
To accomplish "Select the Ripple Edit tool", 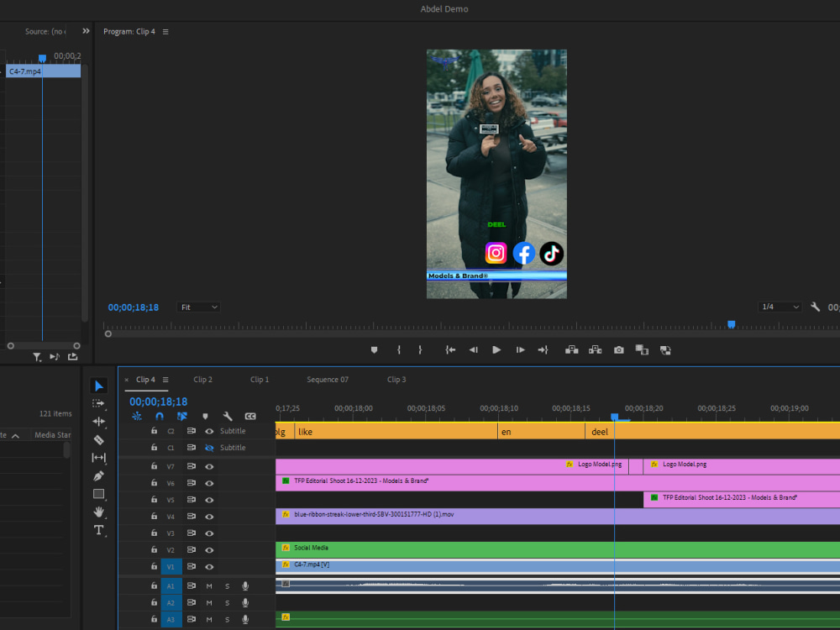I will pyautogui.click(x=98, y=422).
